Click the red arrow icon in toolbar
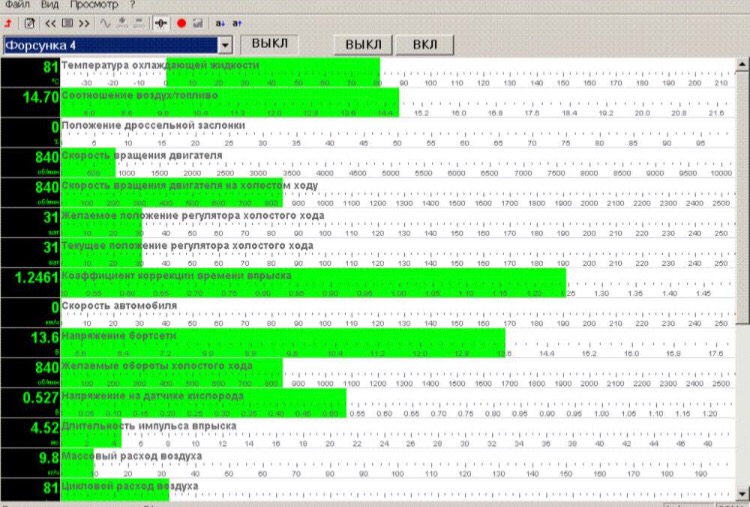This screenshot has width=750, height=507. 9,22
